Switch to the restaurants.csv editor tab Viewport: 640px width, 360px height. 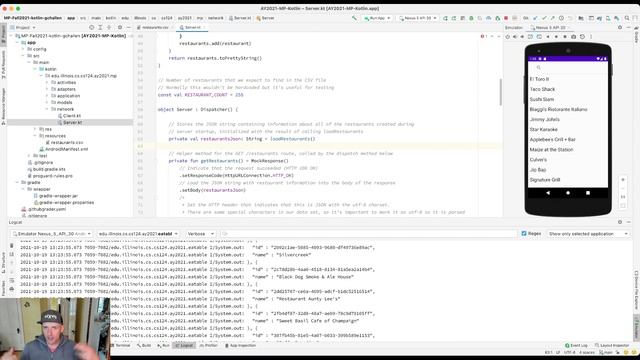click(x=155, y=27)
